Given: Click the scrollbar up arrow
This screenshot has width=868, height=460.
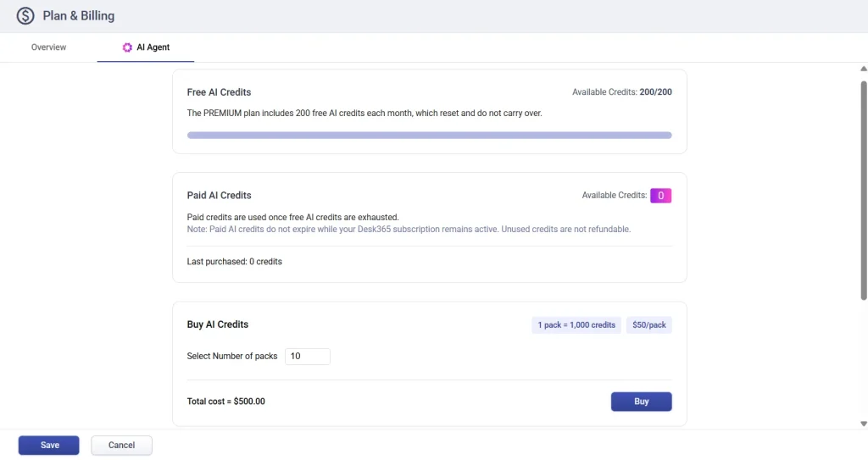Looking at the screenshot, I should [x=863, y=69].
